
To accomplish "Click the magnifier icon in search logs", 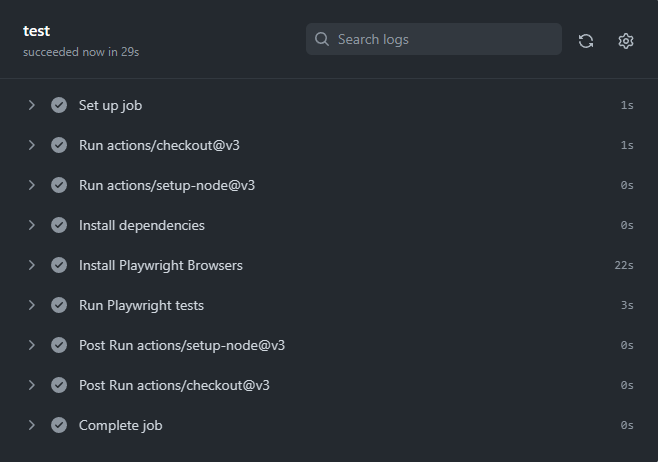I will (x=322, y=39).
